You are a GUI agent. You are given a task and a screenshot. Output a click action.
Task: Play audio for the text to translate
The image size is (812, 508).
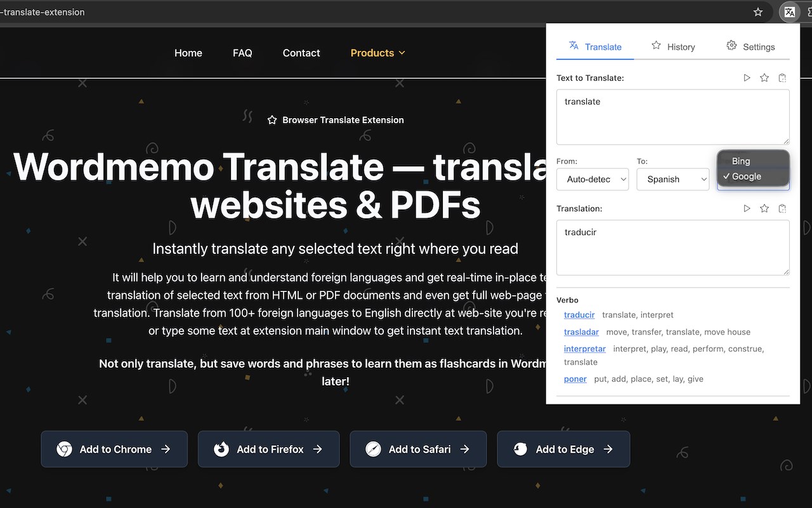point(747,77)
